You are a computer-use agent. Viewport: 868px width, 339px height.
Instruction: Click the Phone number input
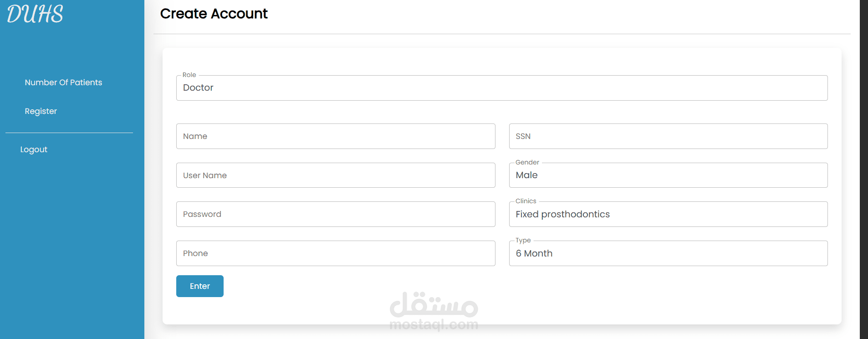(x=336, y=253)
